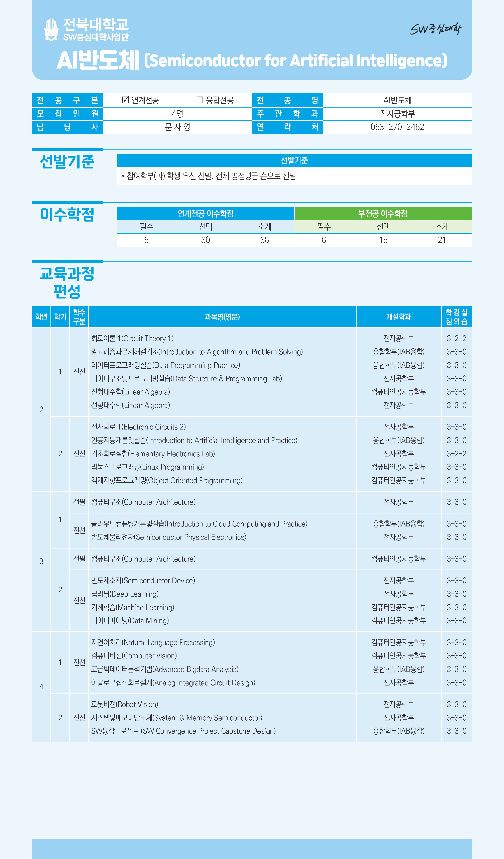Screen dimensions: 504x859
Task: Click the Jeonbuk University crest logo
Action: pyautogui.click(x=51, y=30)
